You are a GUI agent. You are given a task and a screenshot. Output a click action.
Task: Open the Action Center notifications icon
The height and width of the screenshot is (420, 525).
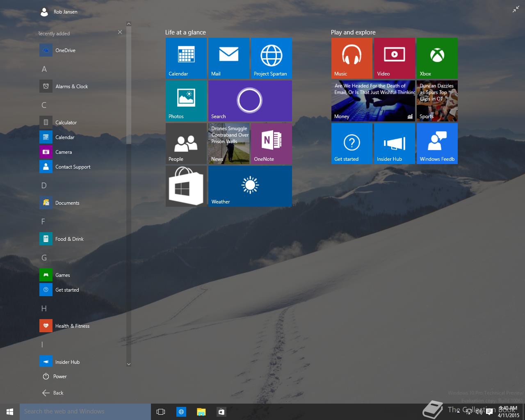489,412
